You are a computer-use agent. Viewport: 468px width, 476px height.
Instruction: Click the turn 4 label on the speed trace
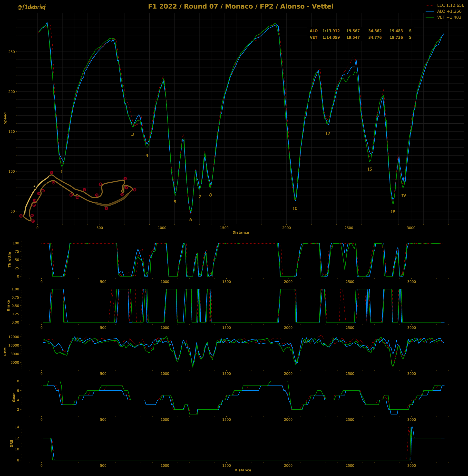click(x=147, y=156)
